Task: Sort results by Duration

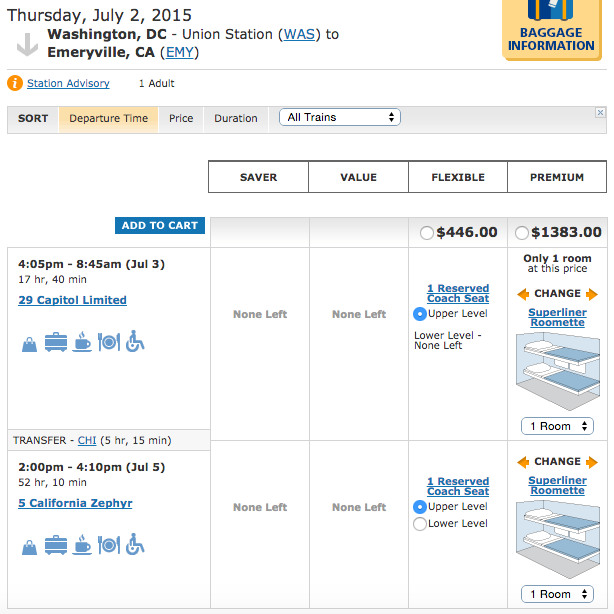Action: 236,118
